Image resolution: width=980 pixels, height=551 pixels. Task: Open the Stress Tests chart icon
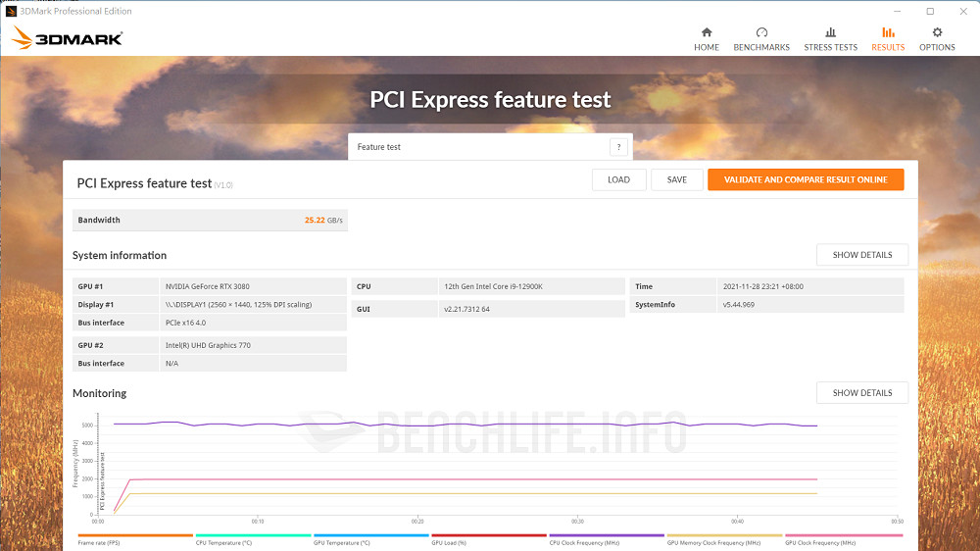[830, 32]
